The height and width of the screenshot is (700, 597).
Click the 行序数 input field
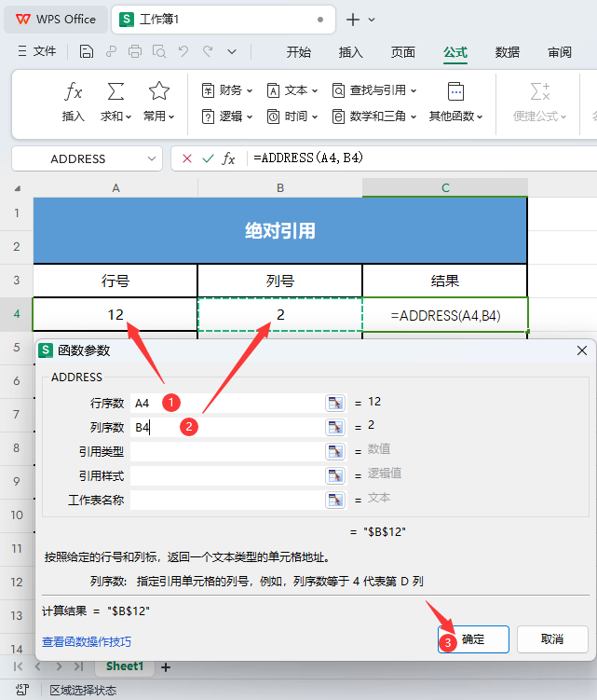pyautogui.click(x=227, y=403)
